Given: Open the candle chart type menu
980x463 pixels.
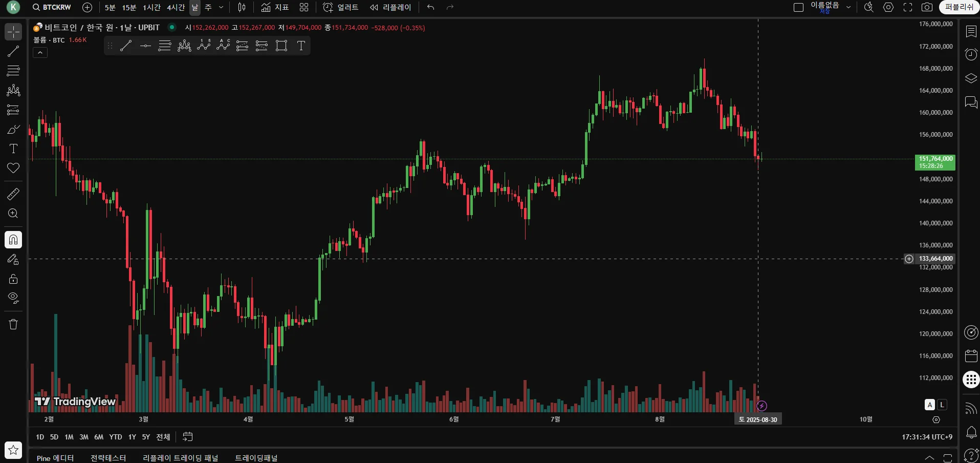Looking at the screenshot, I should [x=242, y=7].
